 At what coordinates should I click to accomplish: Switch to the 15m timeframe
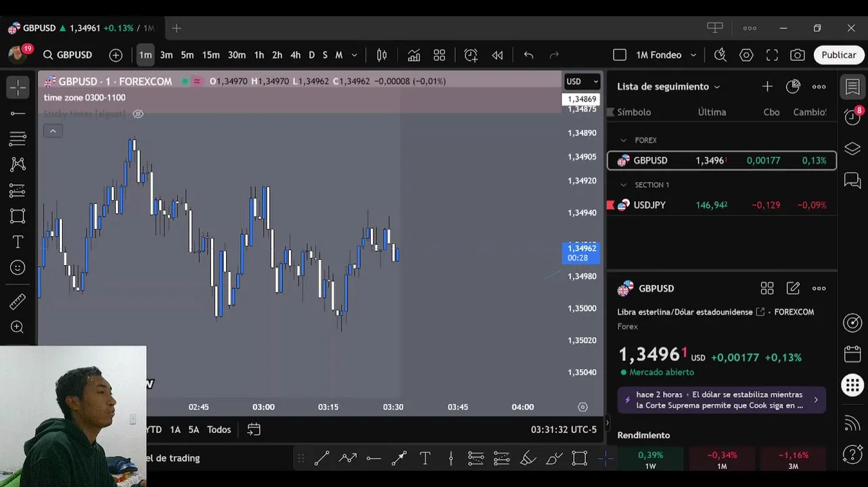point(211,55)
